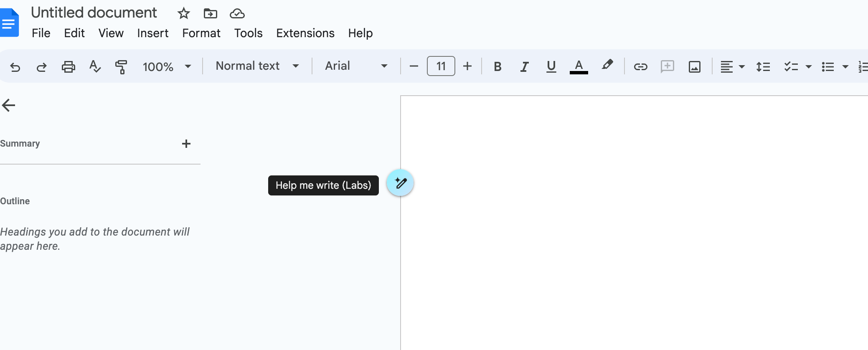Toggle italic formatting
Image resolution: width=868 pixels, height=350 pixels.
(524, 66)
